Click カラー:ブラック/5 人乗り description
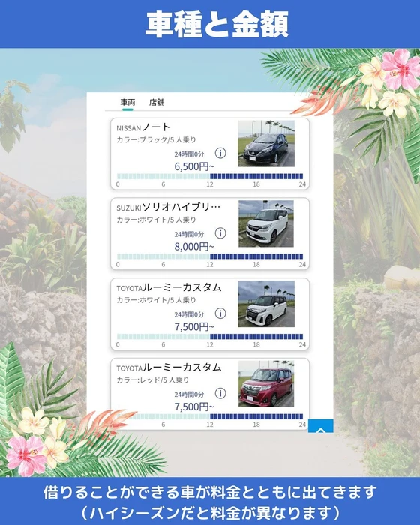The height and width of the screenshot is (525, 420). [156, 140]
